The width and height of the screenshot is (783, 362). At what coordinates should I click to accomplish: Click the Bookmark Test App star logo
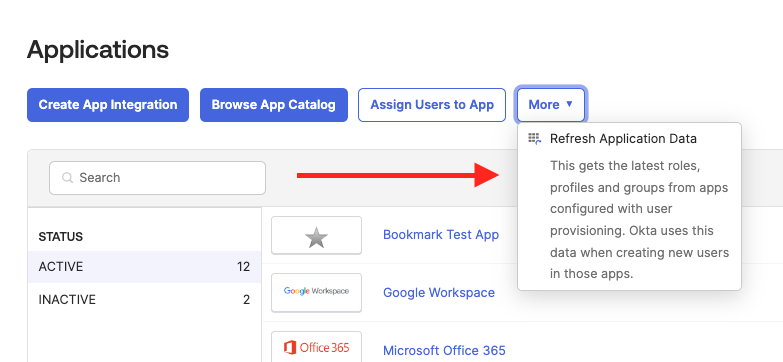pos(317,236)
